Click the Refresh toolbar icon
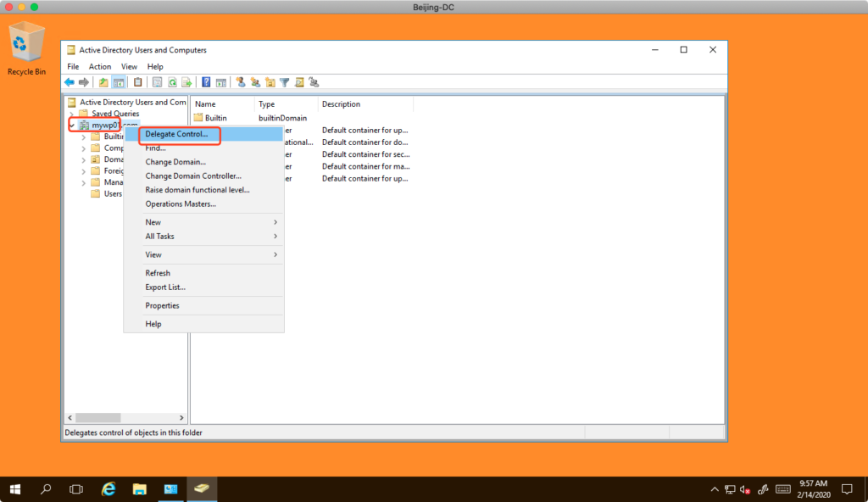 172,82
